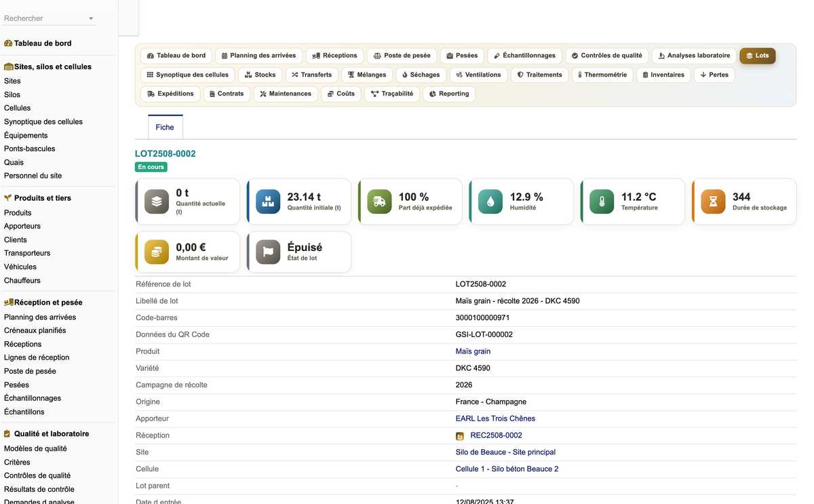
Task: Open Contrôles de qualité toolbar button
Action: pos(607,56)
